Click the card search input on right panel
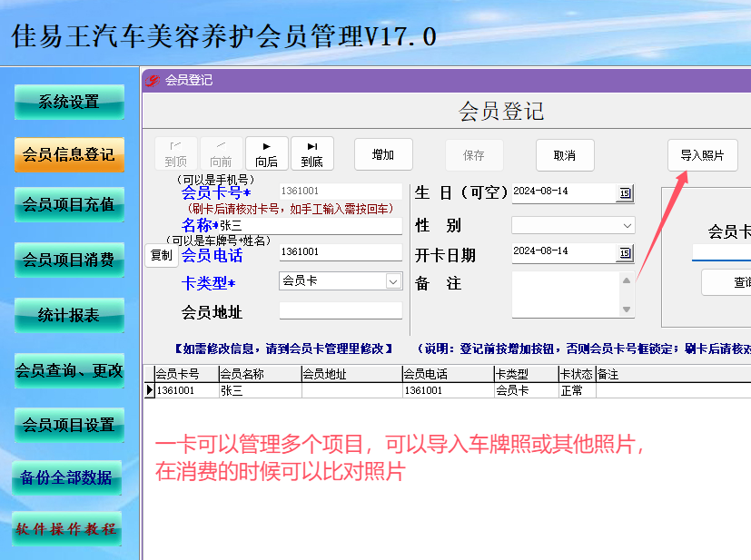 pyautogui.click(x=721, y=252)
